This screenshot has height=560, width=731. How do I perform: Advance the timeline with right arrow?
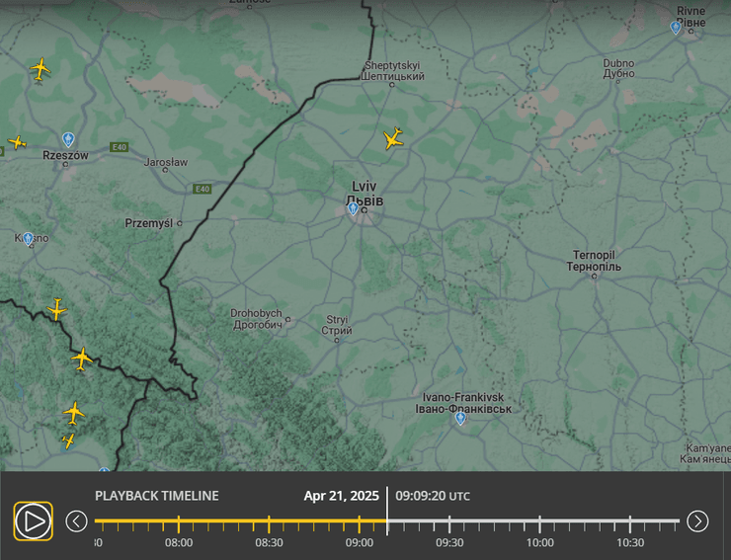[x=697, y=520]
